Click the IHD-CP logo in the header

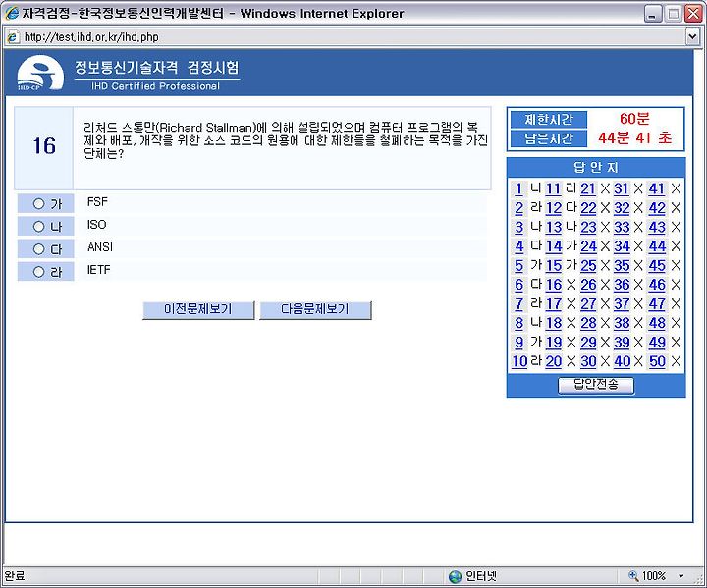coord(40,73)
